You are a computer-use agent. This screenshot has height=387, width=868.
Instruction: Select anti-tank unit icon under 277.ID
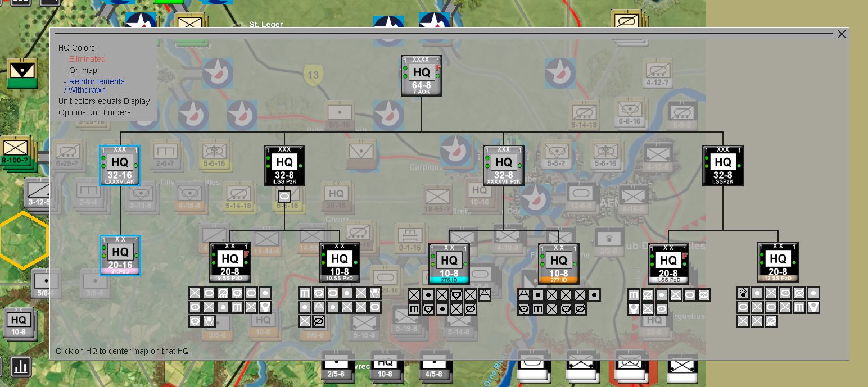click(524, 294)
